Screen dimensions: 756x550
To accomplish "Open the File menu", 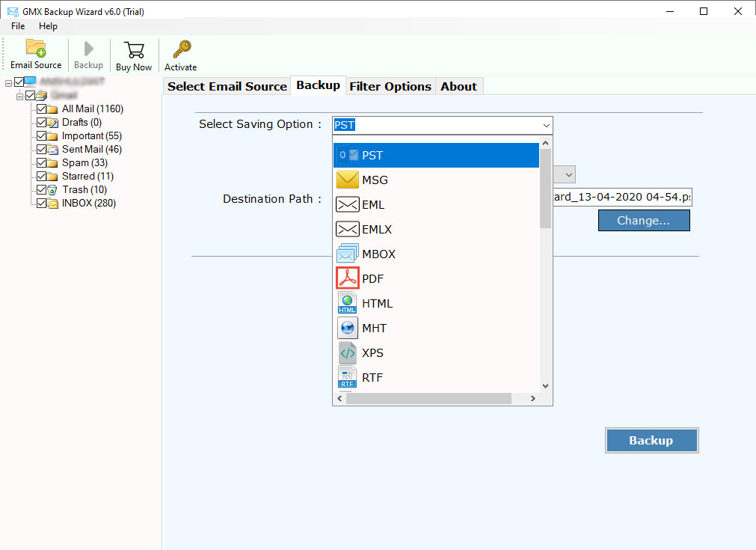I will click(18, 26).
